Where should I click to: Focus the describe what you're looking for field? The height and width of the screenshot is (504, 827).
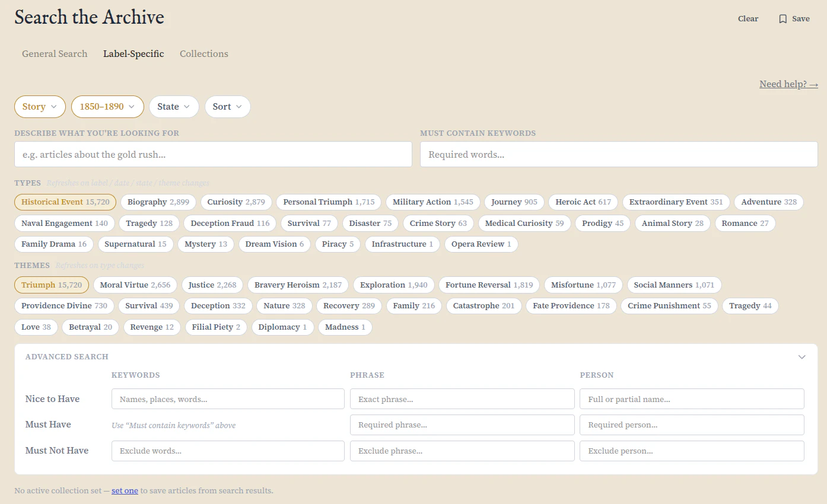tap(213, 154)
